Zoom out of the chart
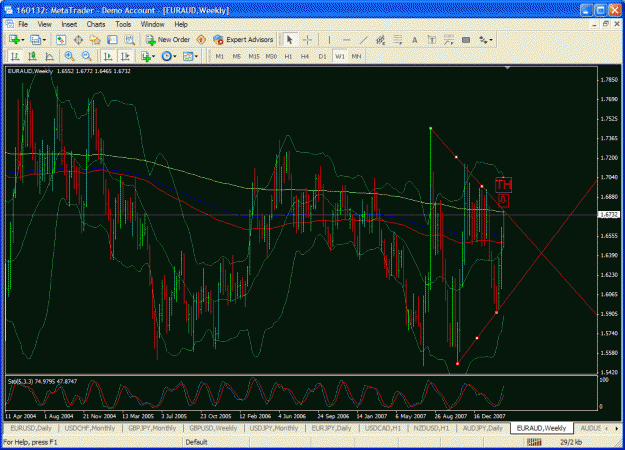625x450 pixels. point(86,56)
